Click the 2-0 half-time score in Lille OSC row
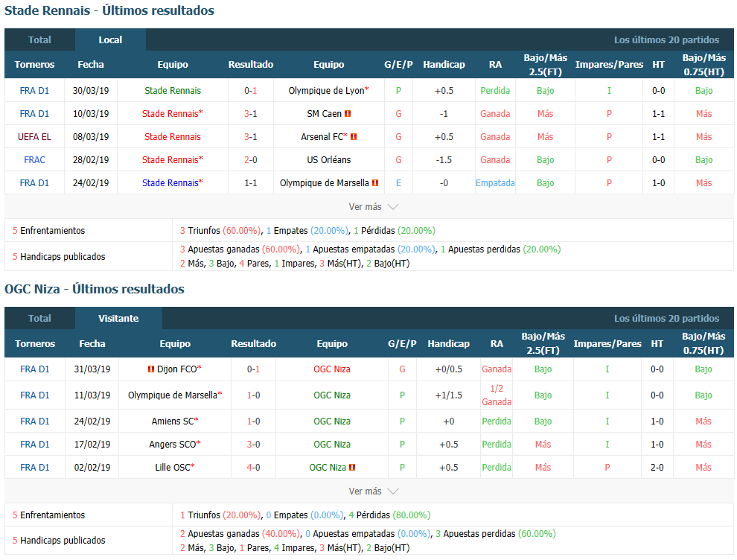This screenshot has height=560, width=737. click(657, 468)
